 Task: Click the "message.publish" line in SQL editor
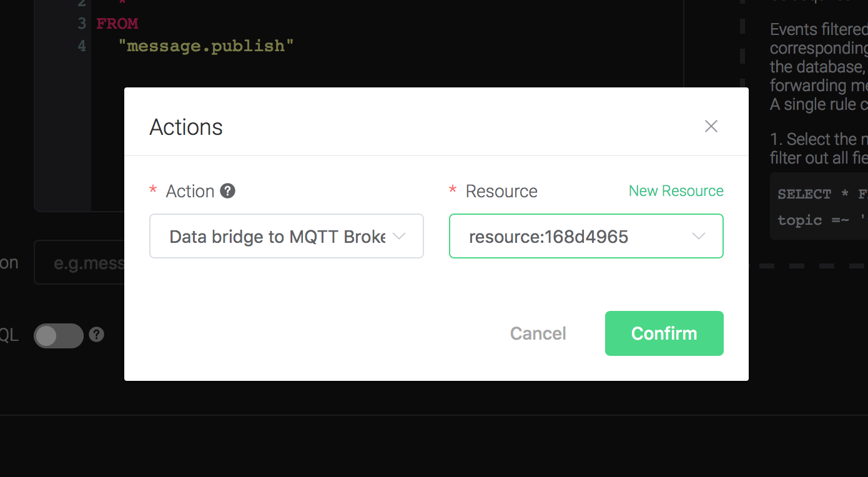click(x=206, y=46)
